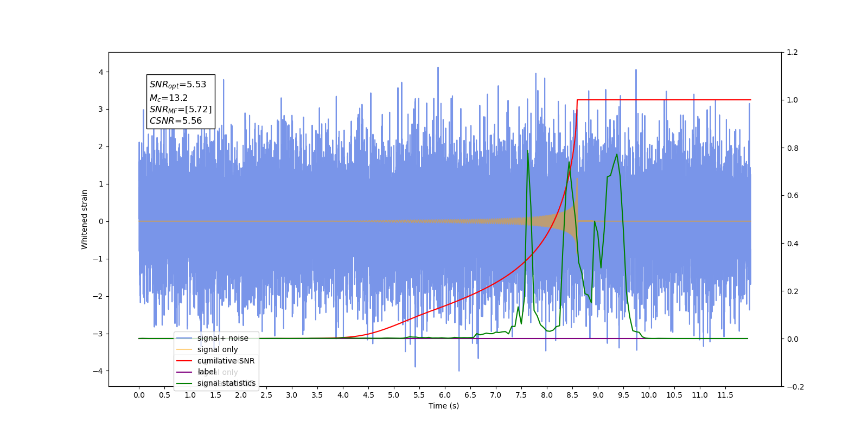The height and width of the screenshot is (434, 868).
Task: Click the x-axis tick label 10.0
Action: point(649,395)
